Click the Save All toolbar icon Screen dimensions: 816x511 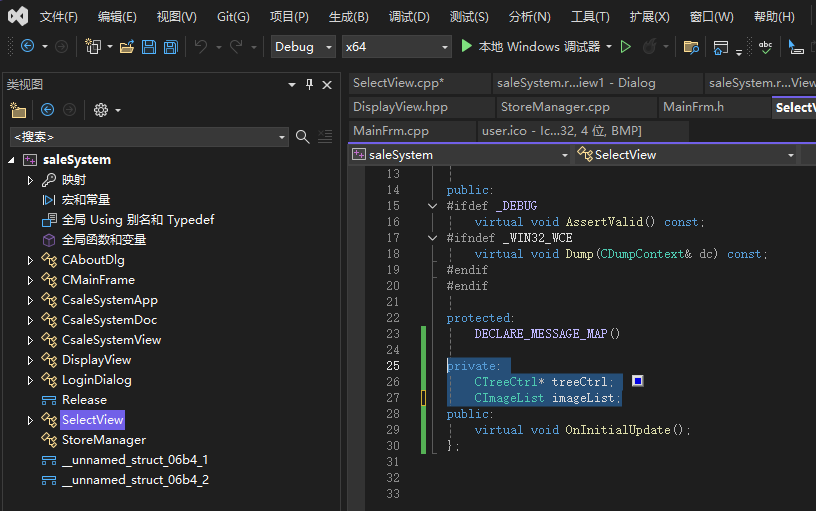171,47
